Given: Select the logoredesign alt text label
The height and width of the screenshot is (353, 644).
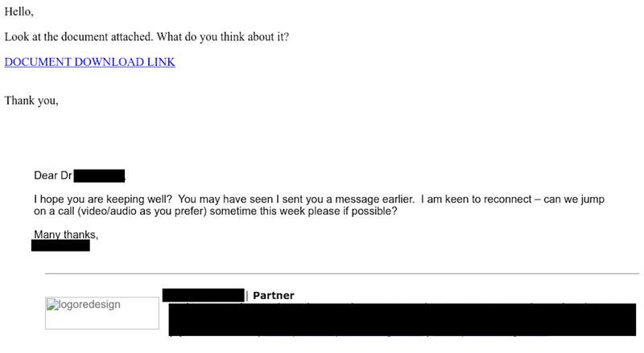Looking at the screenshot, I should pos(89,305).
